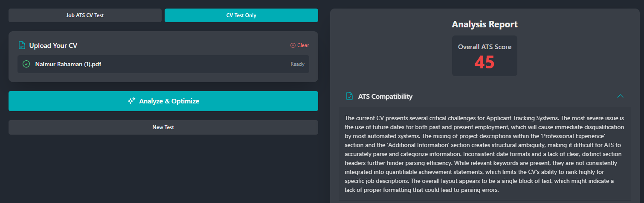The height and width of the screenshot is (203, 644).
Task: Click the ATS Compatibility section title
Action: 385,96
